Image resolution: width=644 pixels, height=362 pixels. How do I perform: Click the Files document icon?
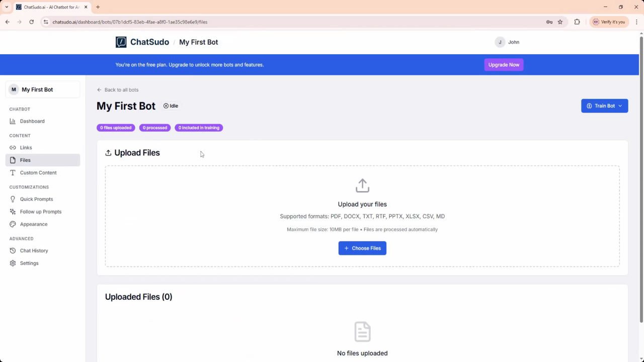click(13, 160)
